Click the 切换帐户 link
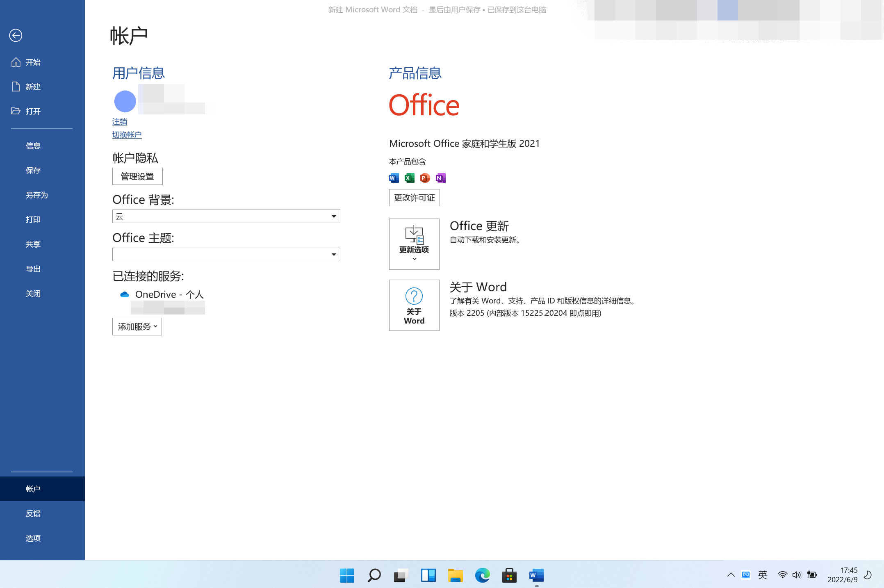The height and width of the screenshot is (588, 884). point(127,135)
